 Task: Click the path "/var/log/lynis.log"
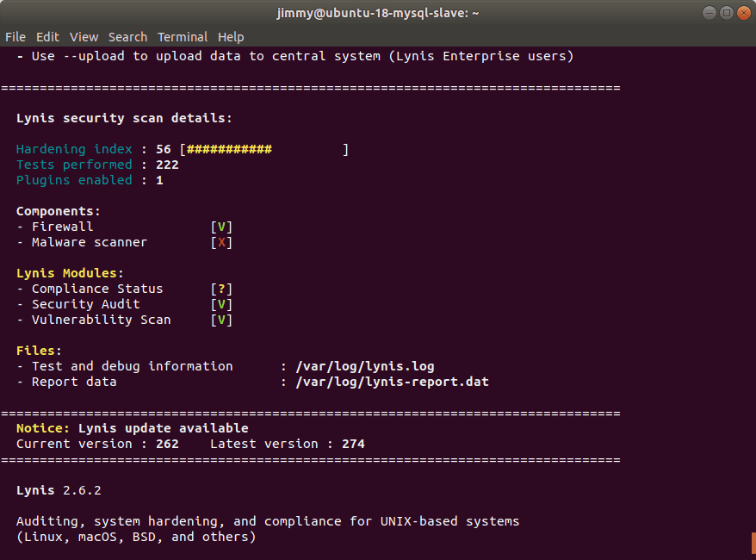click(x=365, y=366)
